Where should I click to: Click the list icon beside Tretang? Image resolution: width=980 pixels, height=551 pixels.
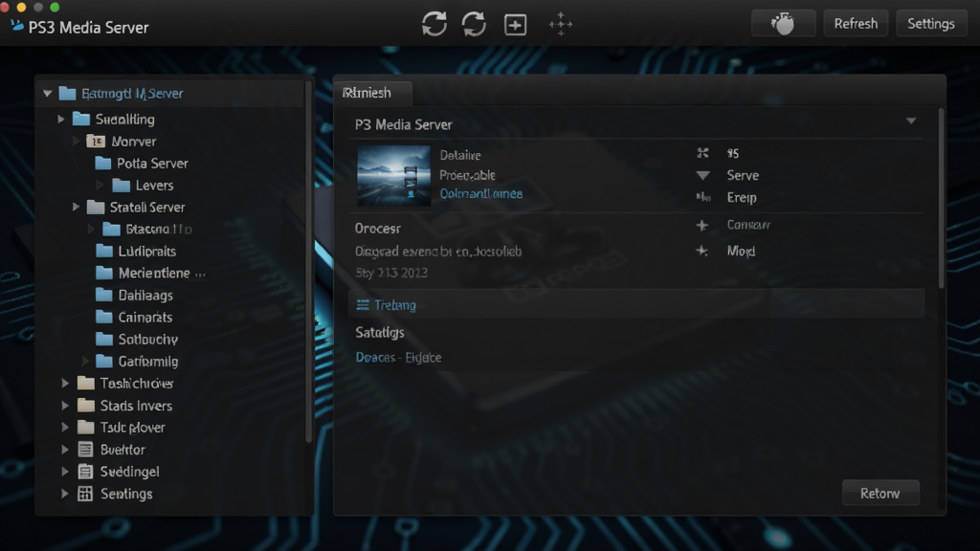363,305
